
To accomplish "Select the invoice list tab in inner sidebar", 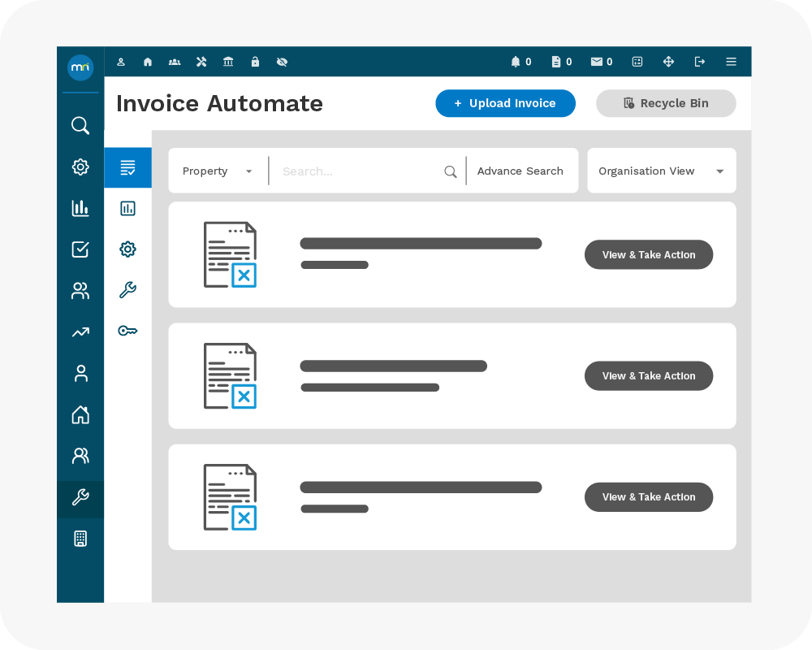I will point(127,168).
